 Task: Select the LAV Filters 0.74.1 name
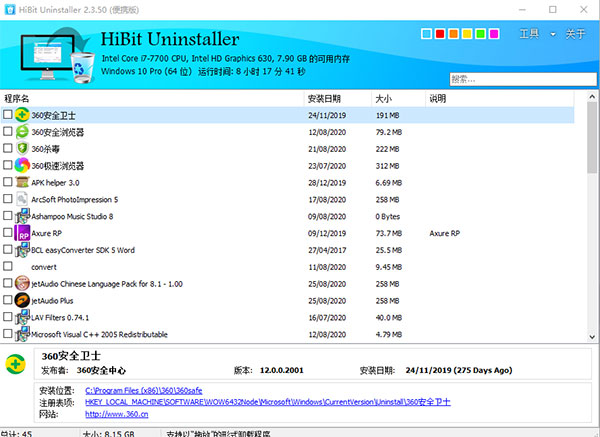[60, 318]
